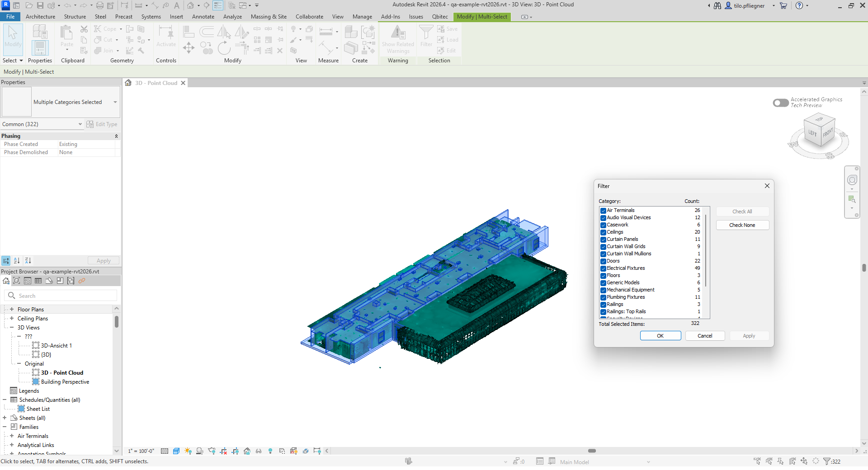Click selection filter funnel showing 322 in status bar
Image resolution: width=868 pixels, height=470 pixels.
click(832, 461)
